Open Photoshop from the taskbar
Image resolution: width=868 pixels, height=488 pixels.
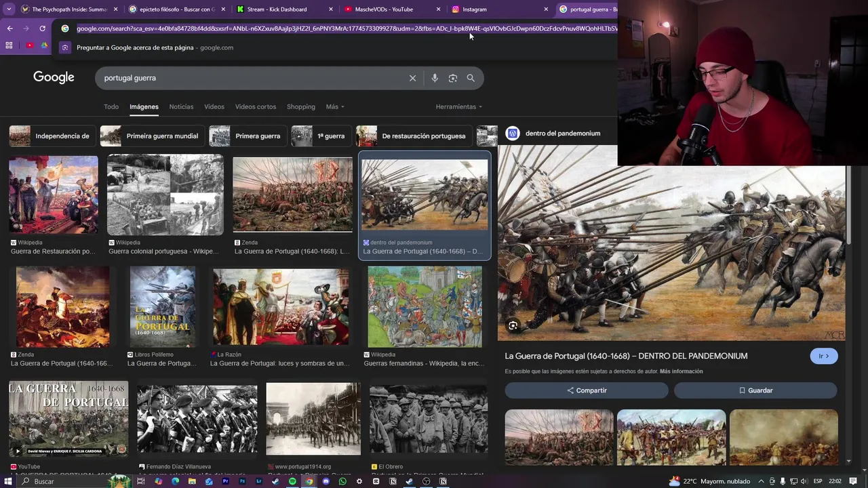242,481
